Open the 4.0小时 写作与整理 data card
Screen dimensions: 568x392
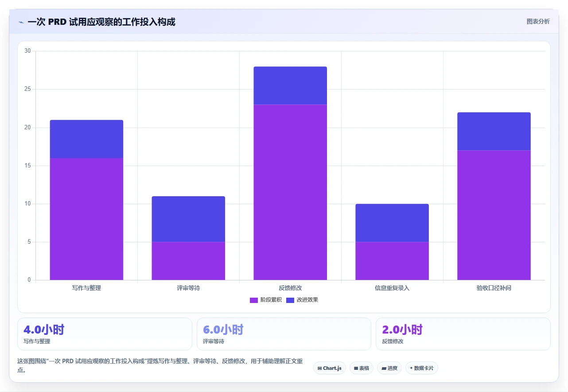click(x=105, y=334)
